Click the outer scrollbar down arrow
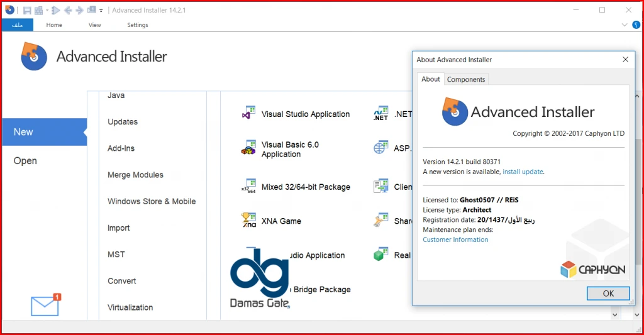This screenshot has width=644, height=335. [636, 315]
